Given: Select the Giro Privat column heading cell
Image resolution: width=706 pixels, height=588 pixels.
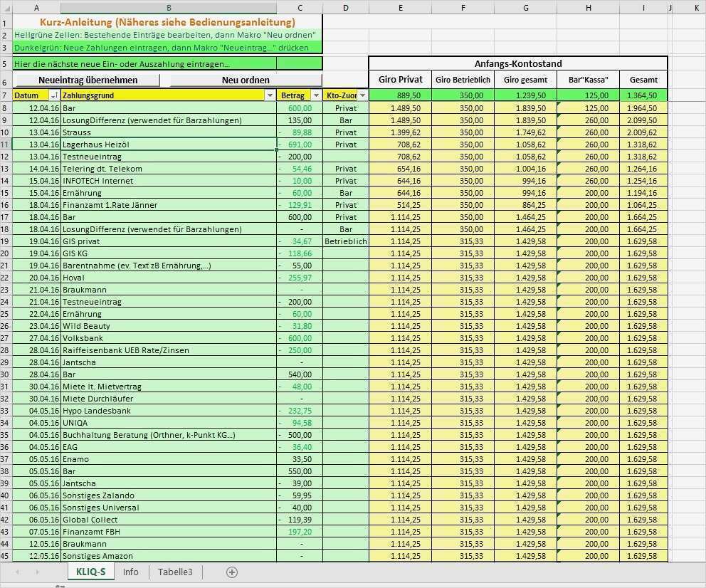Looking at the screenshot, I should pos(401,80).
